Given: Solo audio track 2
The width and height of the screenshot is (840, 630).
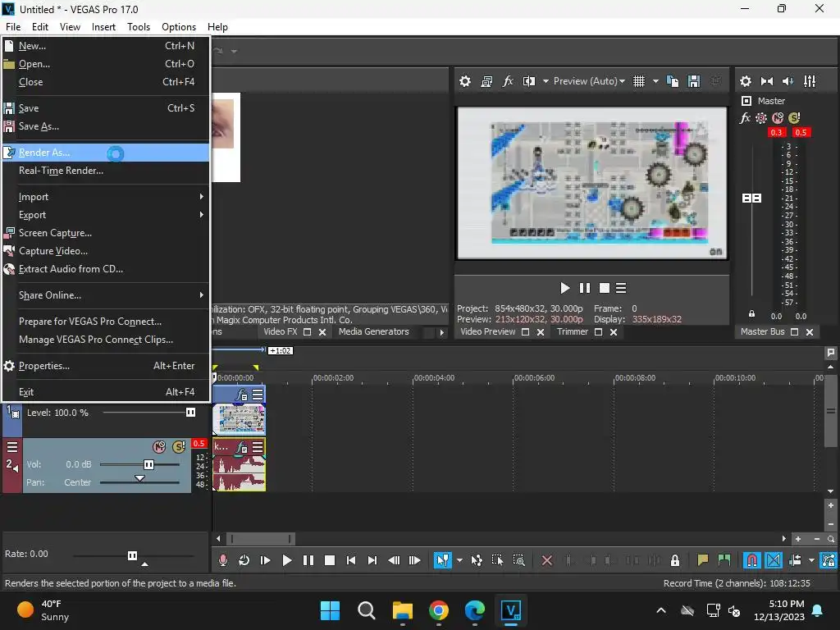Looking at the screenshot, I should 179,447.
